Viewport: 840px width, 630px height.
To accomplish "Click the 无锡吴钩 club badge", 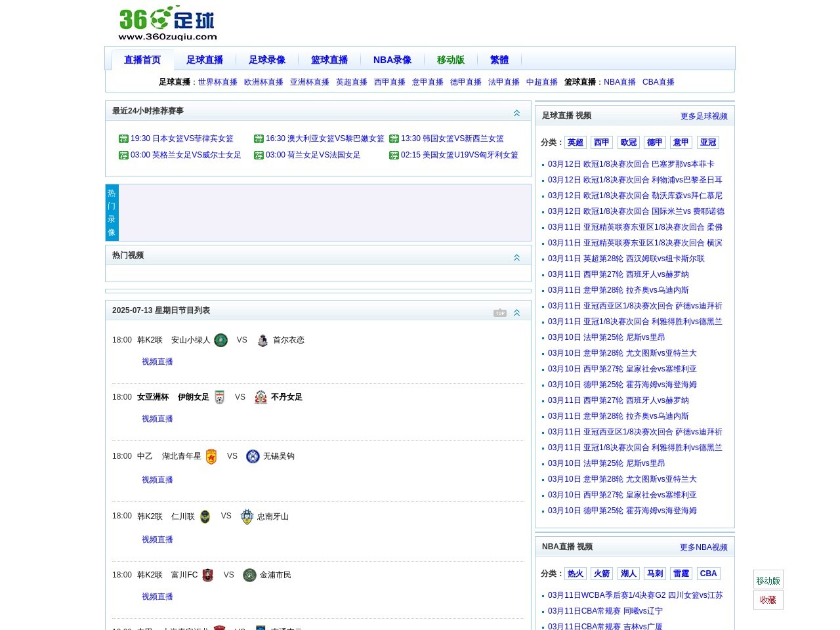I will [253, 456].
